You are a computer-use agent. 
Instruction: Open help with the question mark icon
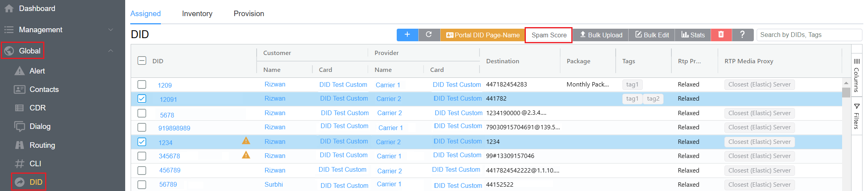[742, 35]
